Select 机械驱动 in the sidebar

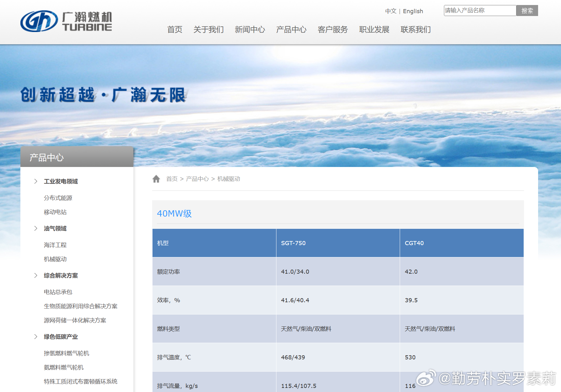[x=55, y=259]
